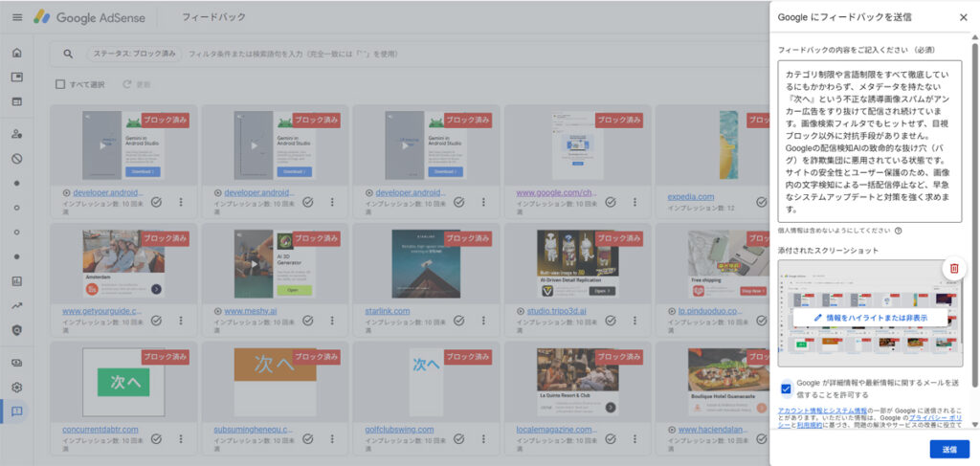Open the hamburger main menu
The width and height of the screenshot is (980, 466).
(x=17, y=17)
